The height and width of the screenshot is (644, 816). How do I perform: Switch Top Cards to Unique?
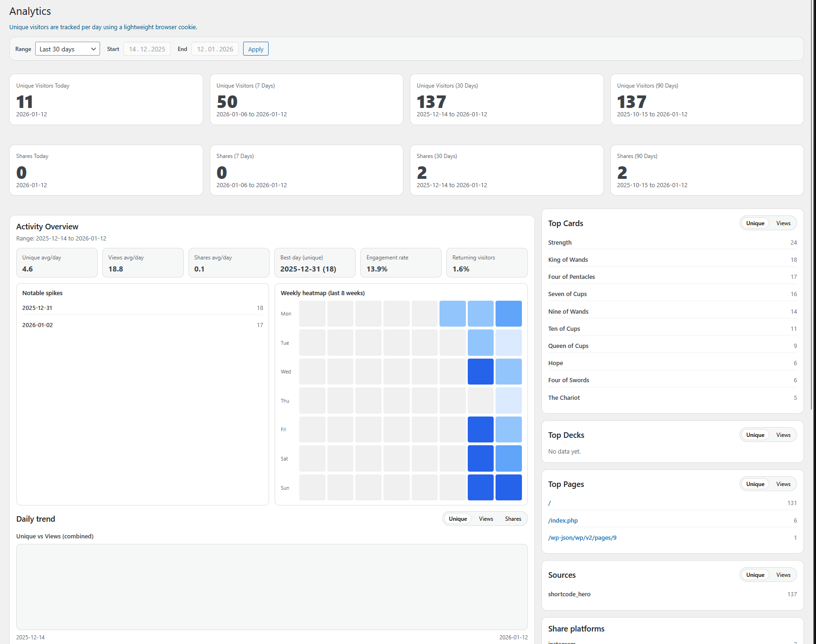754,223
